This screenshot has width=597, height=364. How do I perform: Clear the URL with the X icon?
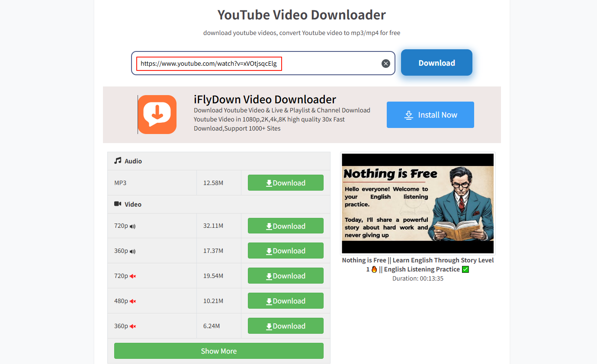tap(386, 64)
